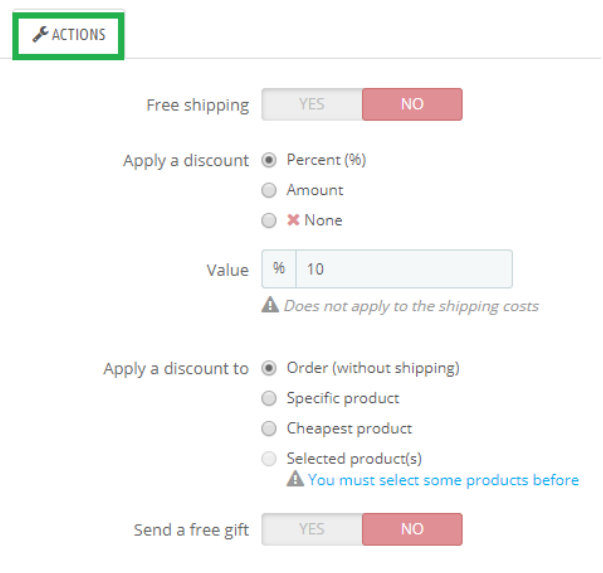This screenshot has width=603, height=573.
Task: Select the Specific product option
Action: [x=269, y=398]
